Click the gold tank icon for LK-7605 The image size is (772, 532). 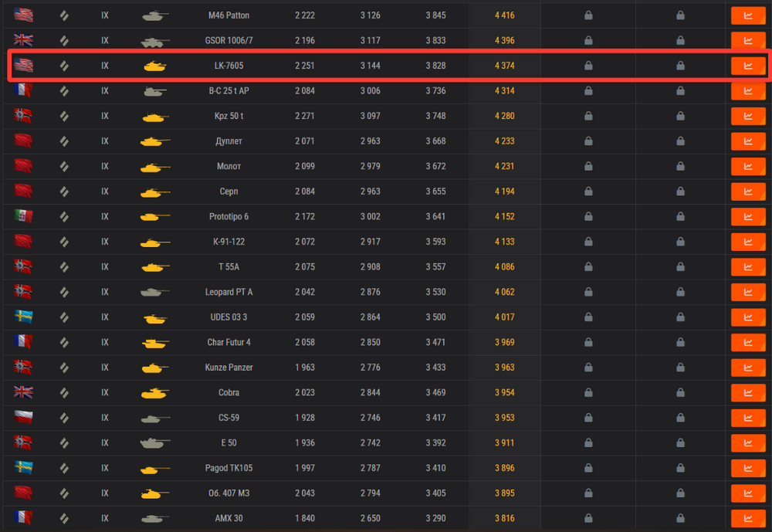click(x=155, y=66)
